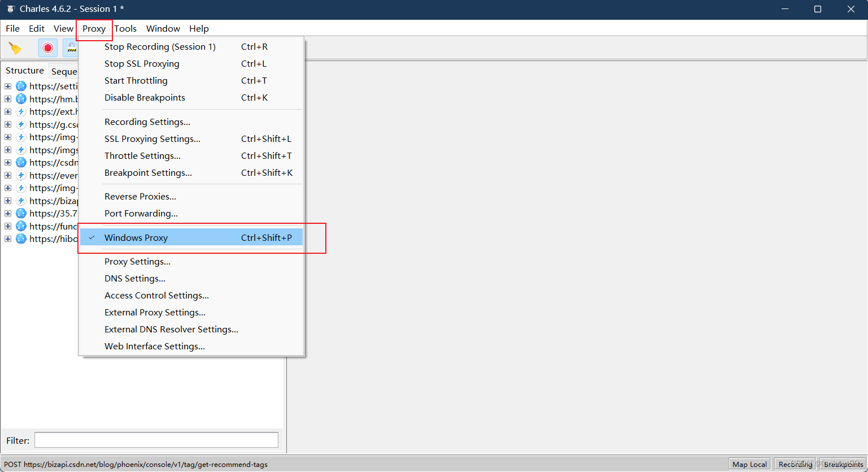The height and width of the screenshot is (472, 868).
Task: Expand the https://csdn host node
Action: click(x=8, y=163)
